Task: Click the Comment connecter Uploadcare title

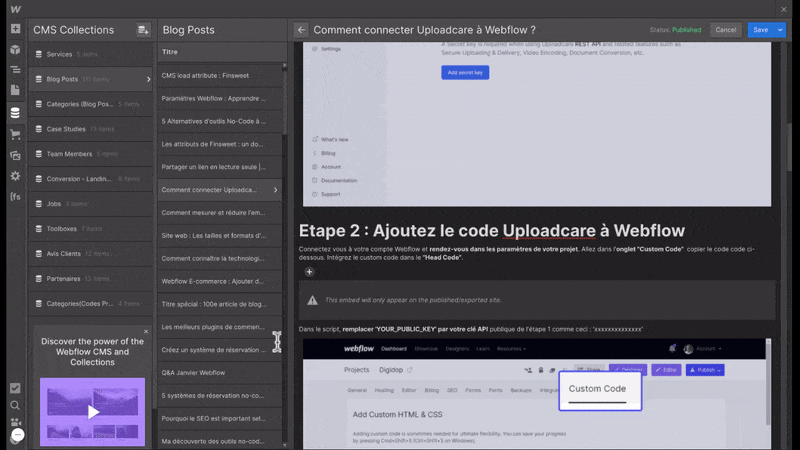Action: point(424,30)
